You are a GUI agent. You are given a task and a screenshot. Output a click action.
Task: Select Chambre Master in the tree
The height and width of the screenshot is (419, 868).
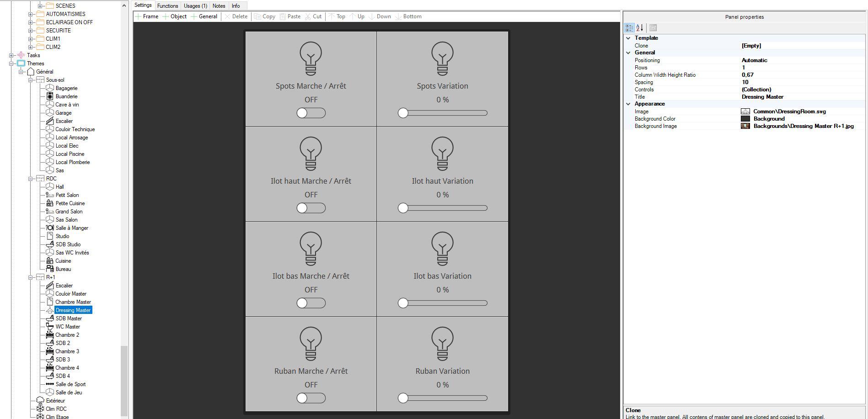(x=73, y=302)
